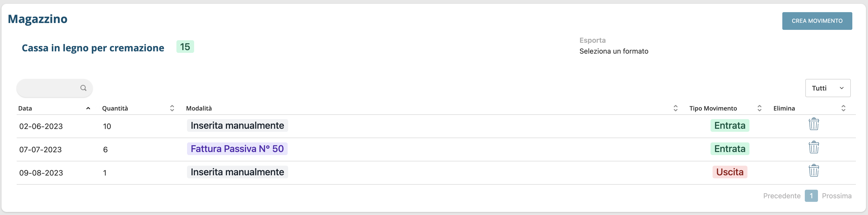Delete the 07-07-2023 movement with trash icon

(x=813, y=147)
